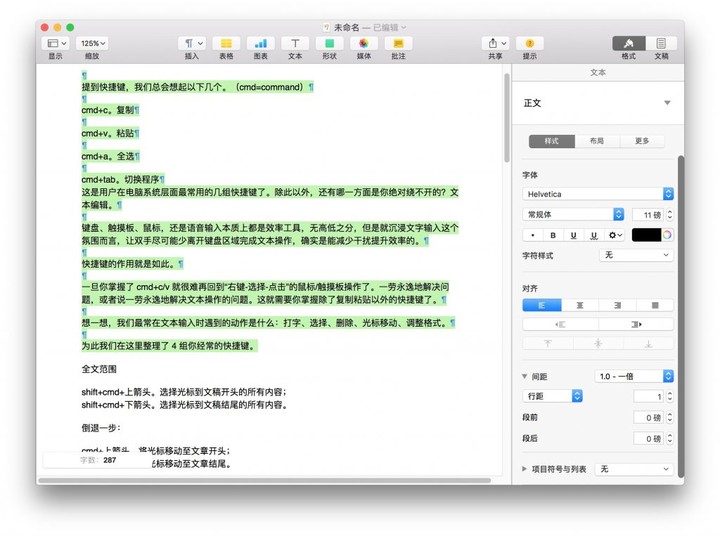Open the 文稿 document panel

coord(661,43)
